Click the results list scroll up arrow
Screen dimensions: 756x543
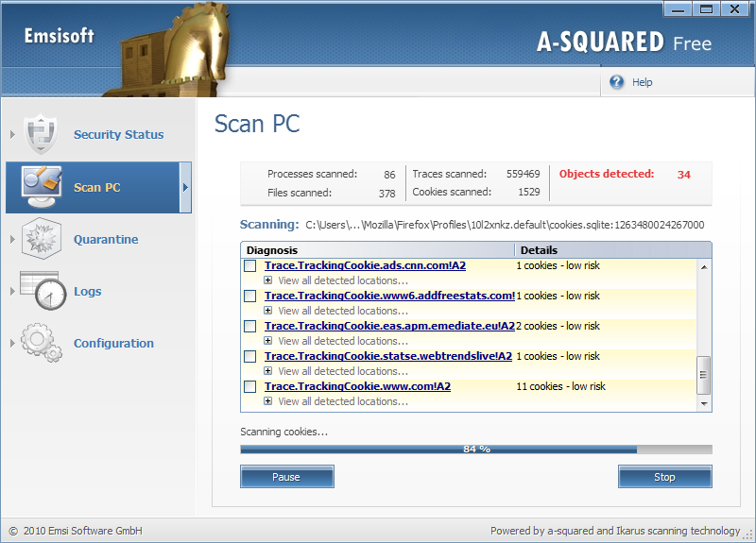[704, 267]
